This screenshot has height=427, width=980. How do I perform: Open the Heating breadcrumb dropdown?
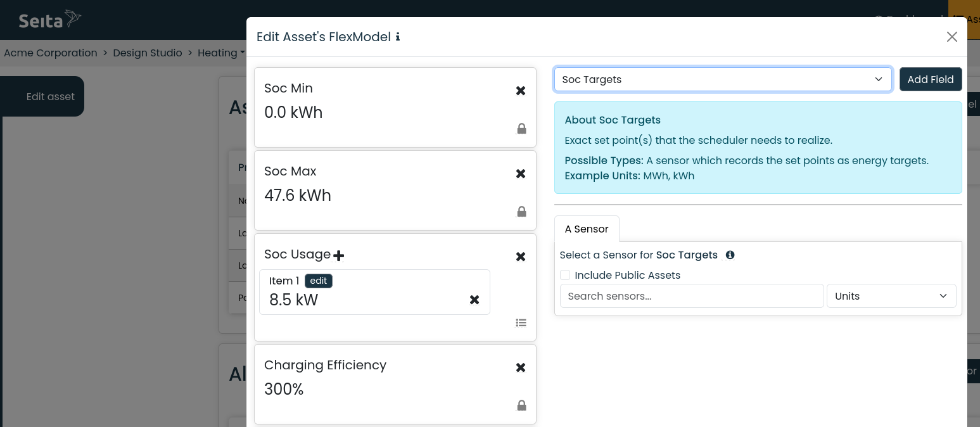pyautogui.click(x=221, y=53)
